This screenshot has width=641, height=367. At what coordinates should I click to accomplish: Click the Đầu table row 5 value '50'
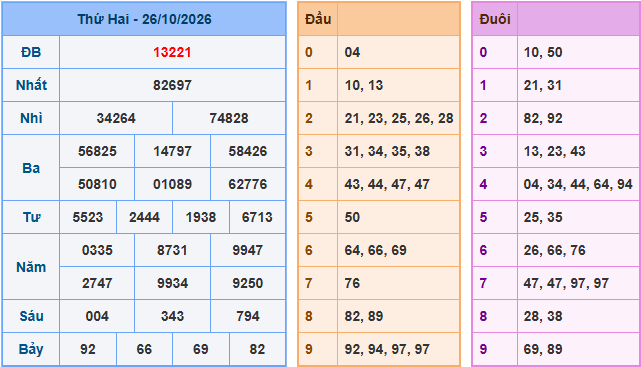(352, 217)
